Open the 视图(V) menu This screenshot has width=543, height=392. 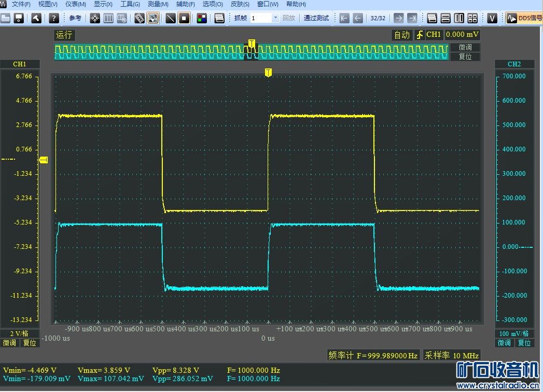[x=48, y=4]
